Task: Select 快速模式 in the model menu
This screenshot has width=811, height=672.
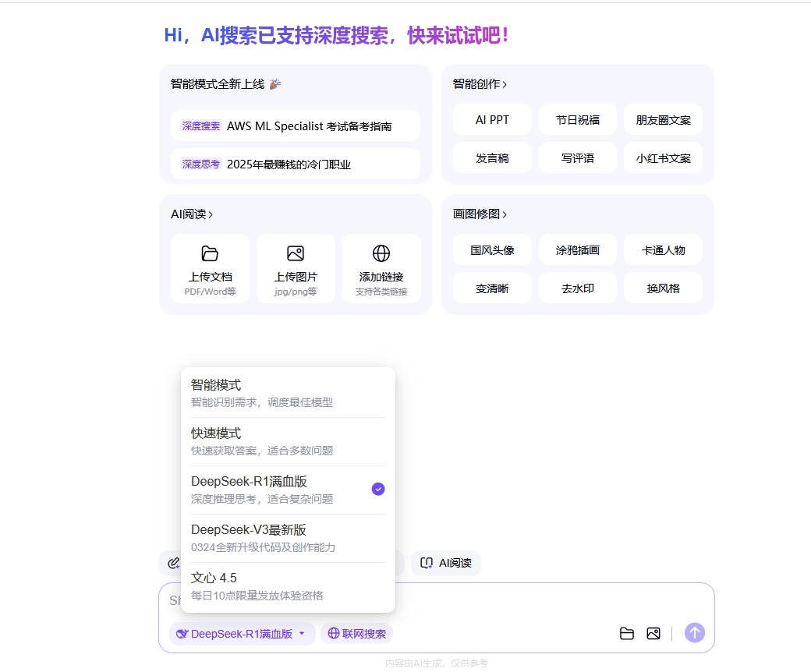Action: click(288, 441)
